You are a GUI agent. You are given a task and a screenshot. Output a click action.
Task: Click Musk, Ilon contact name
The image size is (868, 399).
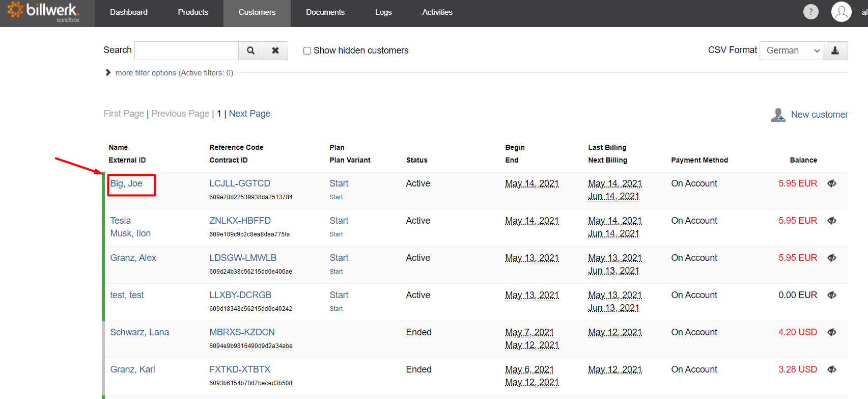pyautogui.click(x=130, y=233)
